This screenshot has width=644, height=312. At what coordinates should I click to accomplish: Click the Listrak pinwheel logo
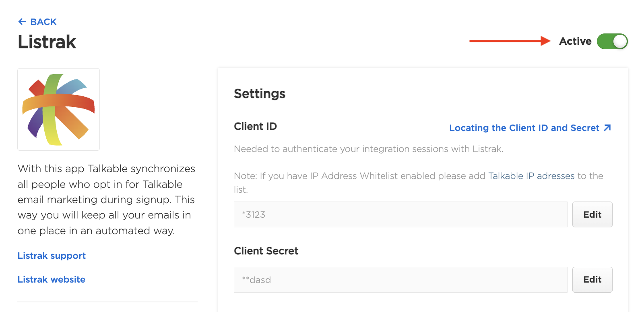(x=59, y=109)
